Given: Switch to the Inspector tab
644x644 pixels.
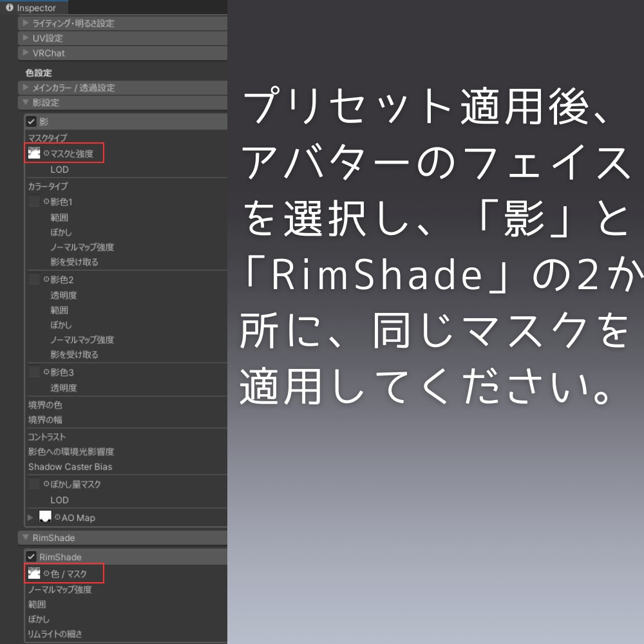Looking at the screenshot, I should 35,8.
